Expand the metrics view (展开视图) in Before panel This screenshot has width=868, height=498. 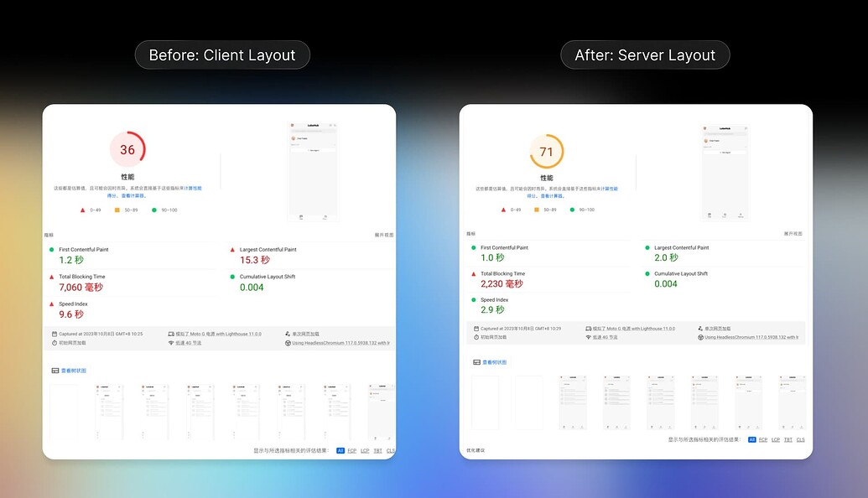[384, 235]
